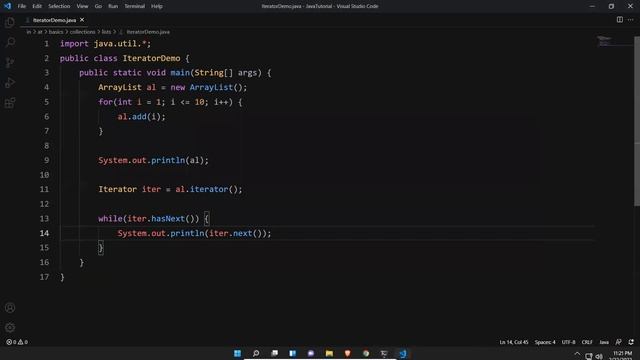This screenshot has width=640, height=360.
Task: Open the File menu
Action: click(x=22, y=6)
